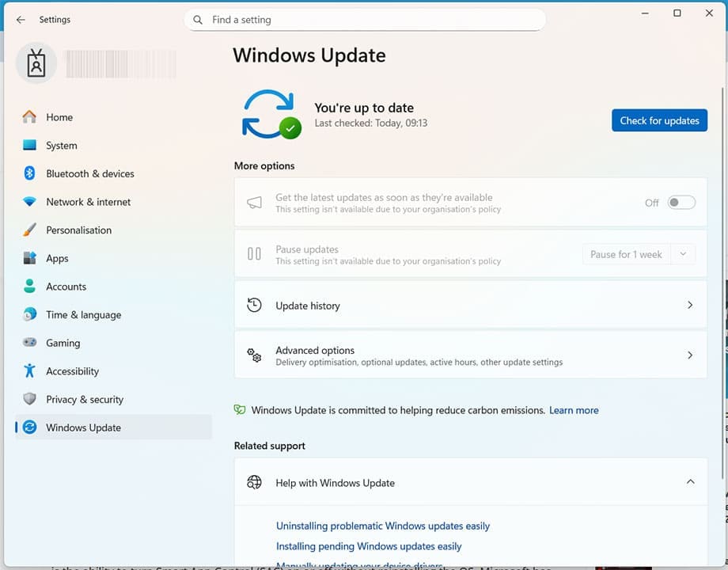This screenshot has height=570, width=728.
Task: Click the Home icon in sidebar
Action: tap(29, 117)
